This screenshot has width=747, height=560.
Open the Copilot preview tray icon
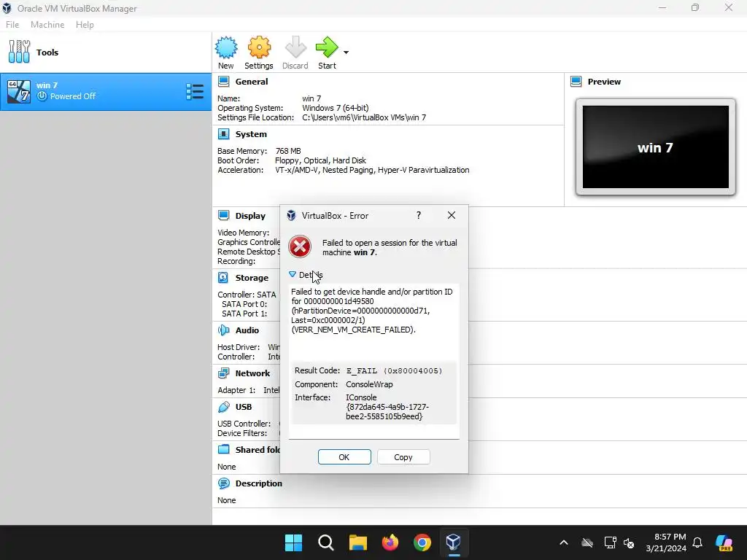(724, 542)
